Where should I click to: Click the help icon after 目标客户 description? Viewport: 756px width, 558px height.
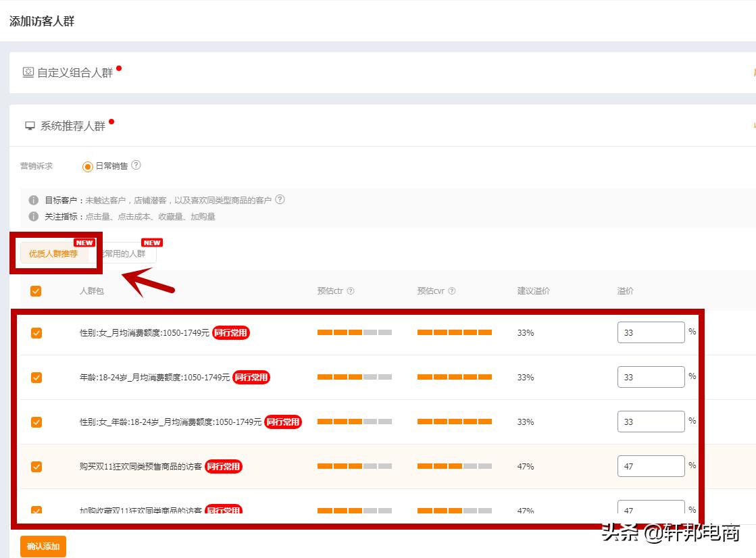point(280,200)
